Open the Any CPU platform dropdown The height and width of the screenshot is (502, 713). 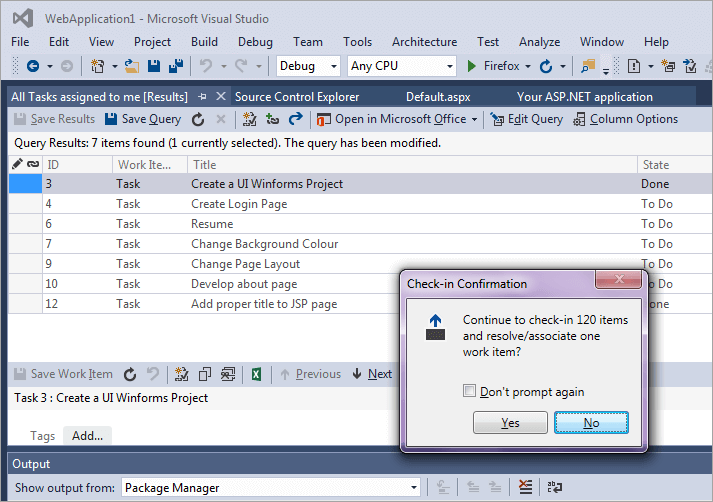[x=402, y=66]
